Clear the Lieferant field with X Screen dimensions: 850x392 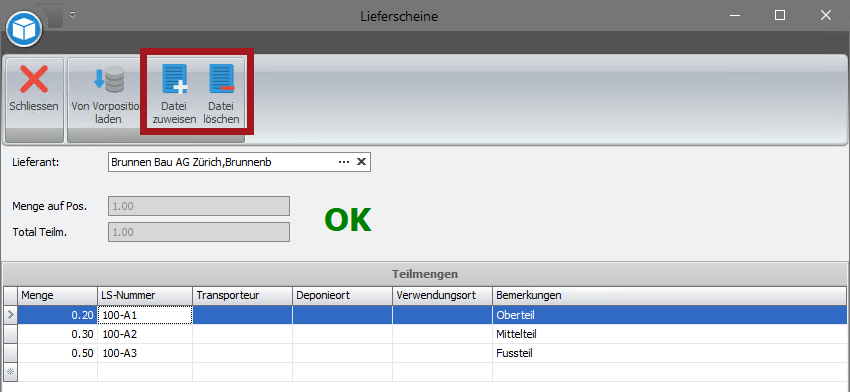point(362,162)
